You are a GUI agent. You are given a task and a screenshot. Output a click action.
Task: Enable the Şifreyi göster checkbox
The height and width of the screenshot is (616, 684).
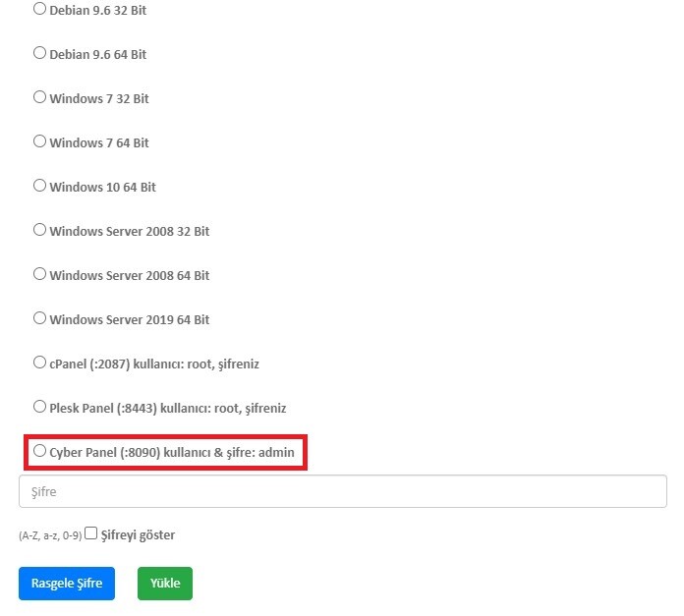[90, 533]
